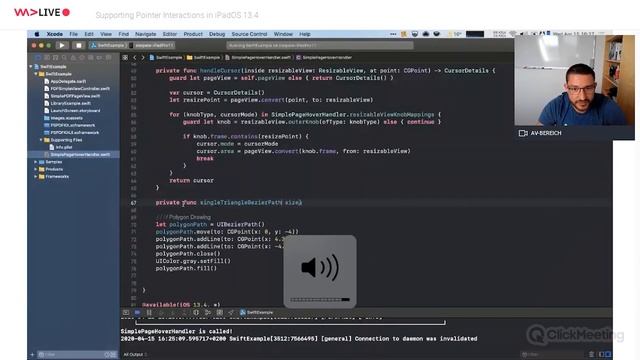Clear the console with trash icon
The height and width of the screenshot is (360, 640).
[x=591, y=354]
